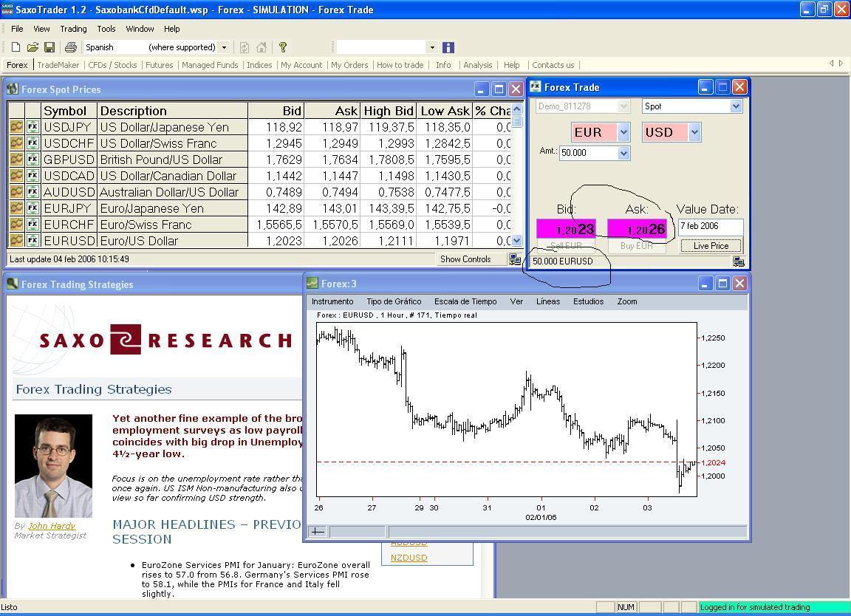
Task: Click the magenta Bid price 1,2023 box
Action: pyautogui.click(x=566, y=228)
